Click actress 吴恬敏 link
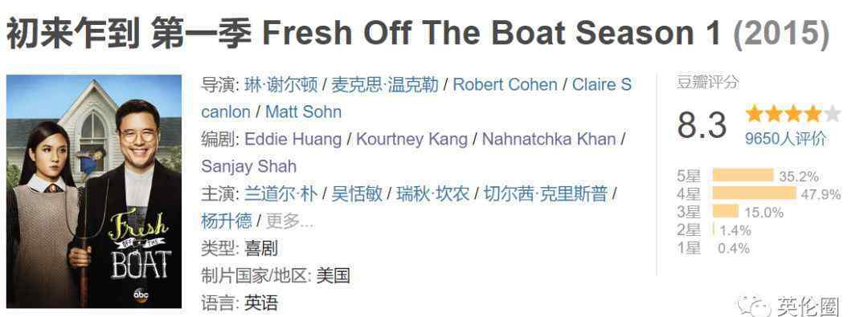868x317 pixels. point(357,193)
